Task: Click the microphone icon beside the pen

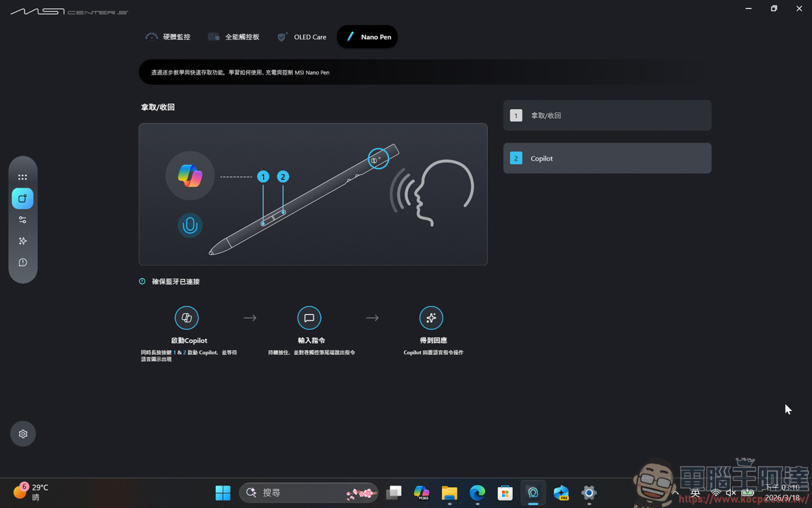Action: tap(190, 226)
